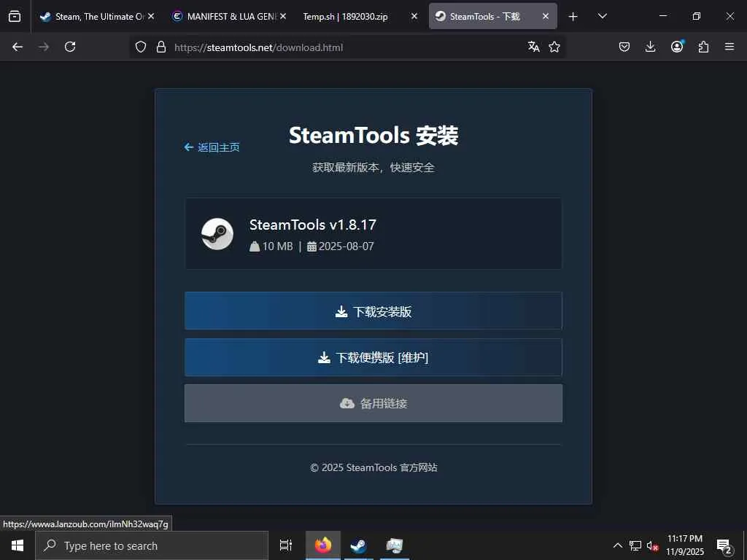Viewport: 747px width, 560px height.
Task: Click the SteamTools 安装 heading
Action: pyautogui.click(x=373, y=135)
